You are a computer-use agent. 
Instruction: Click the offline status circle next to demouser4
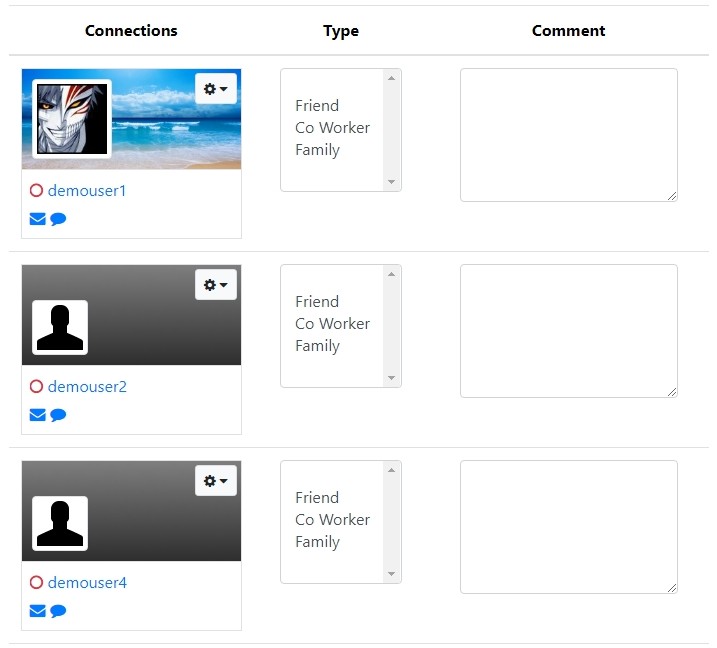tap(36, 582)
